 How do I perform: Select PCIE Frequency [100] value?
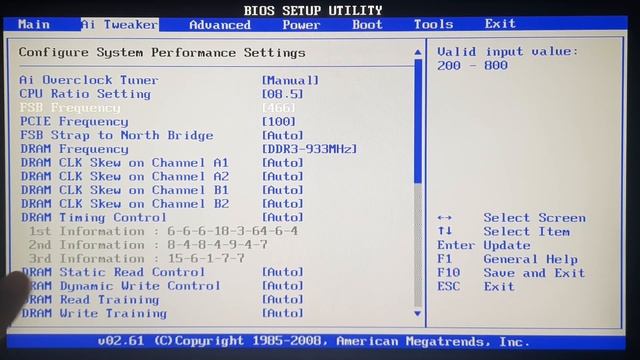[278, 121]
